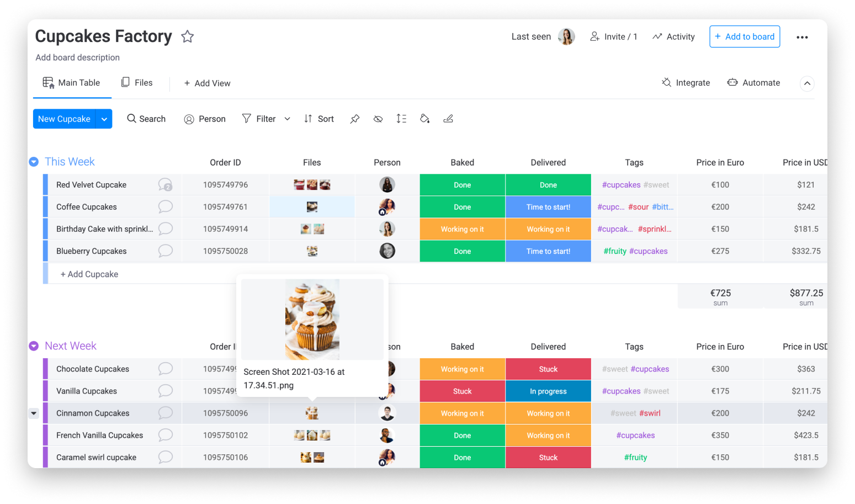The height and width of the screenshot is (504, 855).
Task: Change Birthday Cake Baked status Working on it
Action: coord(463,229)
